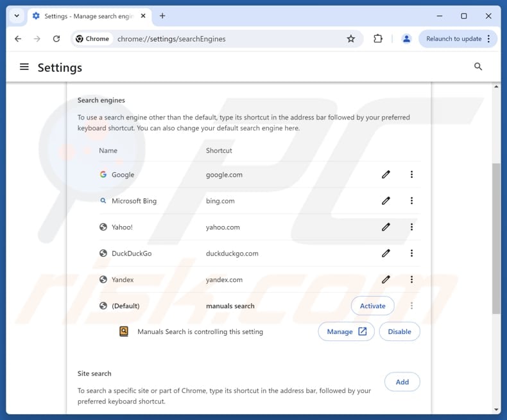
Task: Bookmark this page with star icon
Action: pos(351,39)
